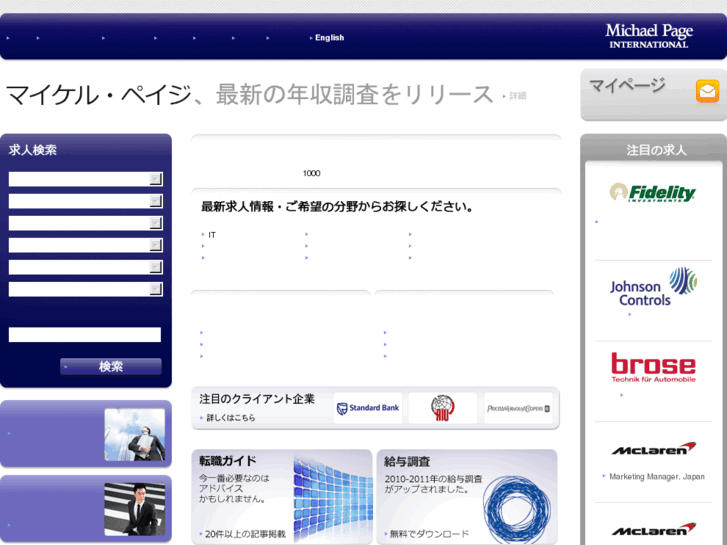The height and width of the screenshot is (545, 727).
Task: Click the McLaren logo above Marketing Manager
Action: (654, 449)
